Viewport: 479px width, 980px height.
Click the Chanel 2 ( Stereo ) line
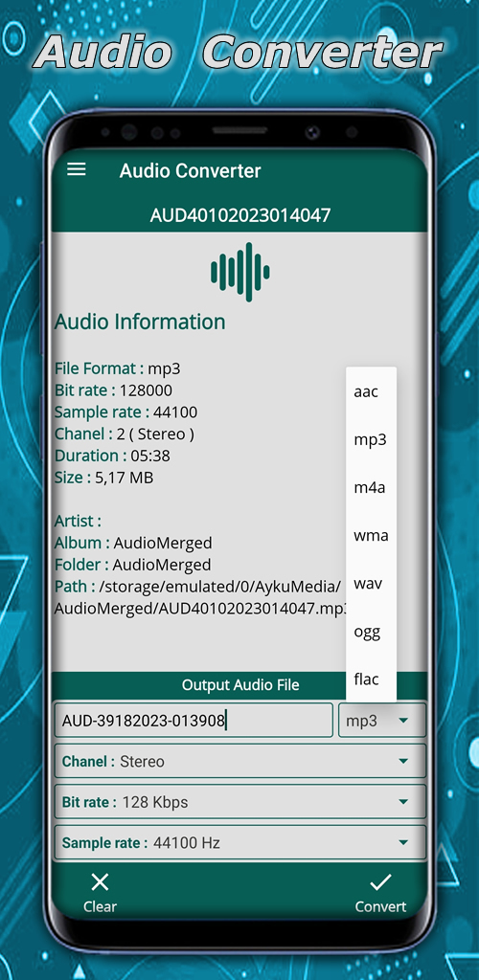point(125,434)
